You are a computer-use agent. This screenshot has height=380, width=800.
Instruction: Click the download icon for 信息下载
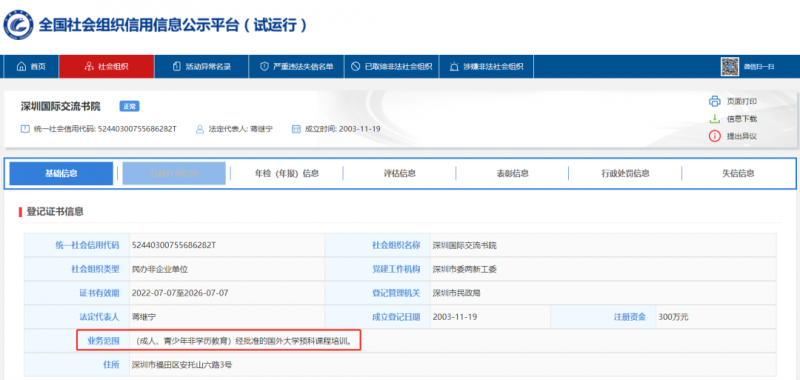pos(714,118)
